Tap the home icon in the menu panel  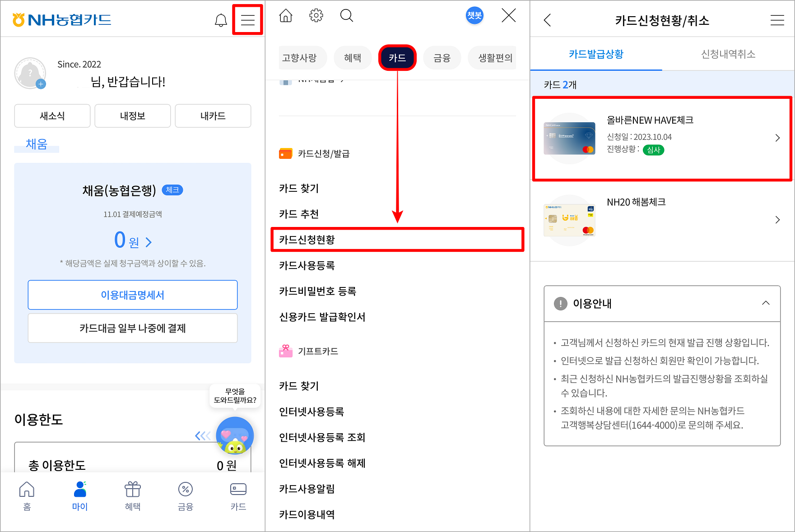(286, 15)
